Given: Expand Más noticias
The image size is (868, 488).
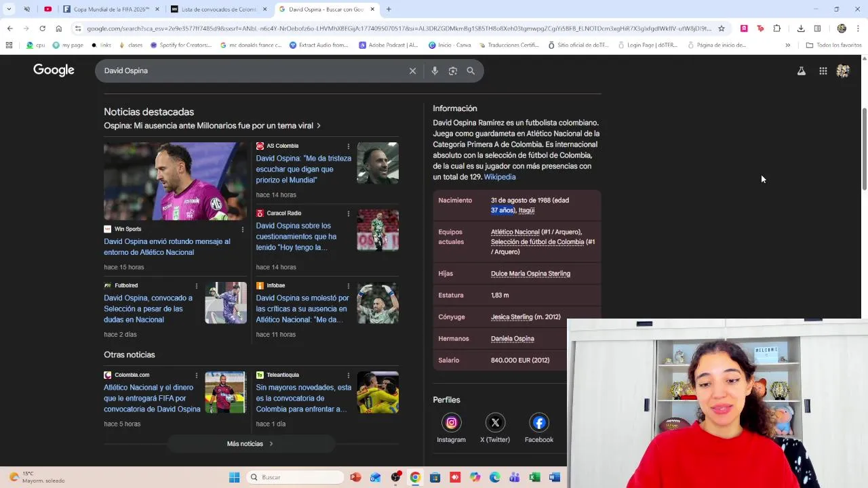Looking at the screenshot, I should (x=250, y=444).
